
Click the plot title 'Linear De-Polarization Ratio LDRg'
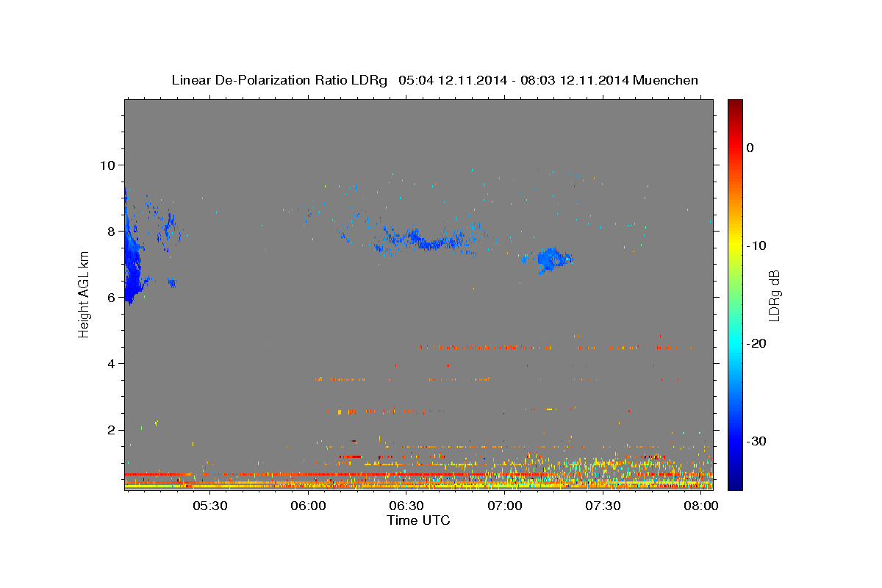tap(279, 80)
